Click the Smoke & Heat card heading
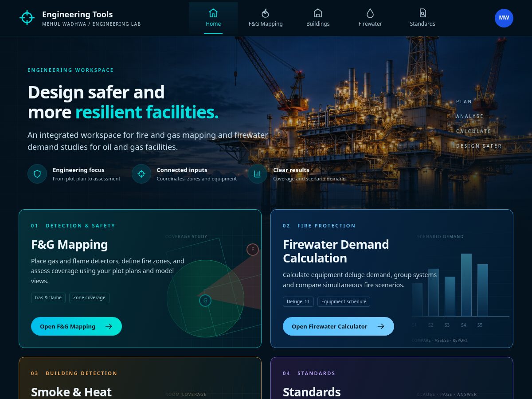The height and width of the screenshot is (399, 532). coord(71,392)
